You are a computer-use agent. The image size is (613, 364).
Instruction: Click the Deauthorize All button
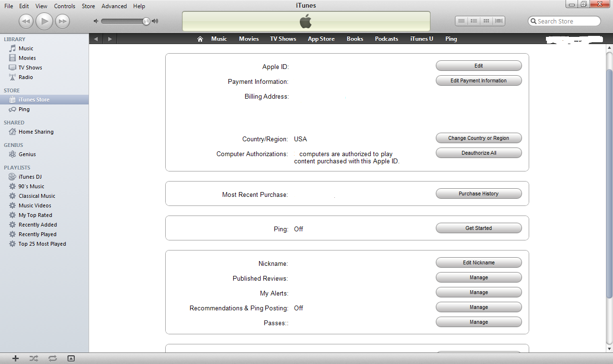coord(478,153)
